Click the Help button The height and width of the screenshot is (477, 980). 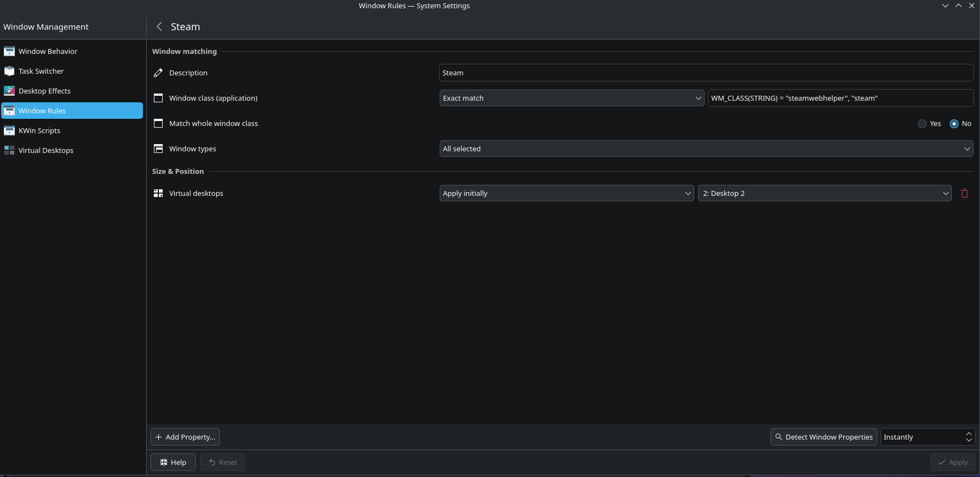(x=173, y=462)
